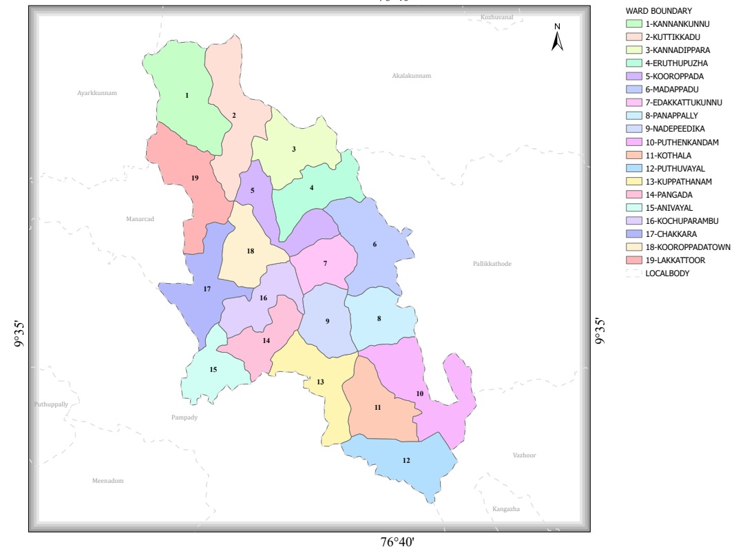The image size is (756, 549).
Task: Select the legend text 15-ANIVAYAL
Action: coord(669,208)
